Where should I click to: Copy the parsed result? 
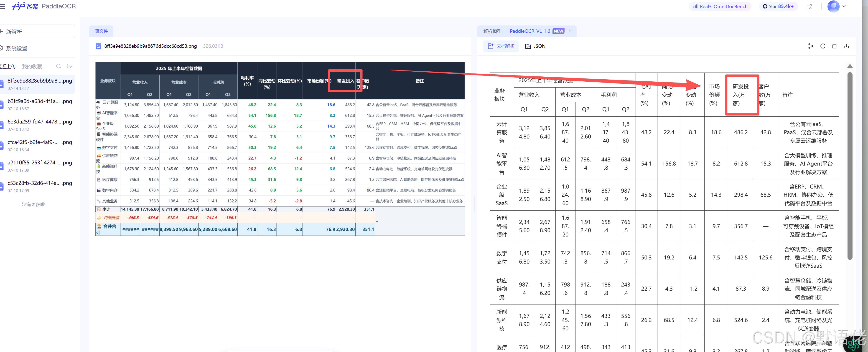pyautogui.click(x=835, y=46)
